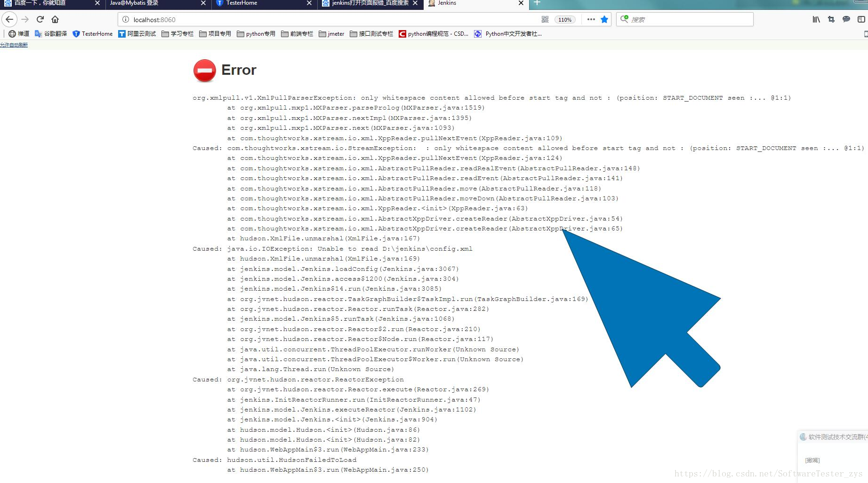868x483 pixels.
Task: Click the red Error stop icon
Action: point(205,71)
